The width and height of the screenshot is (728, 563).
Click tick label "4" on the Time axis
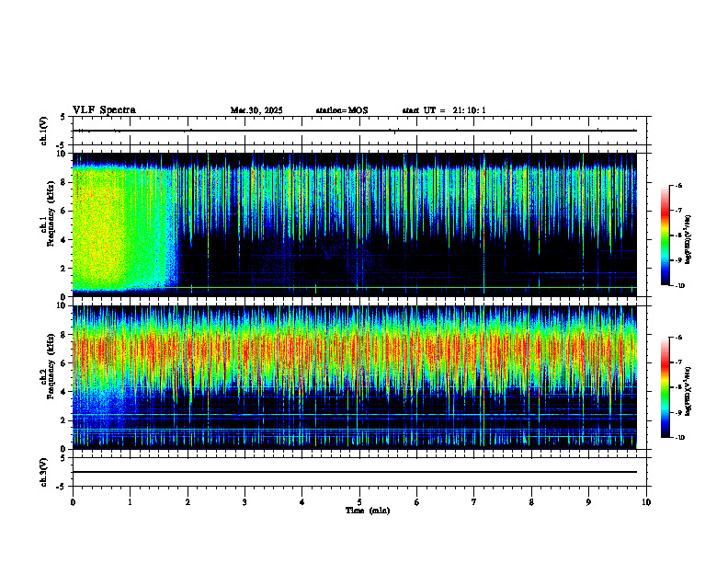point(301,502)
